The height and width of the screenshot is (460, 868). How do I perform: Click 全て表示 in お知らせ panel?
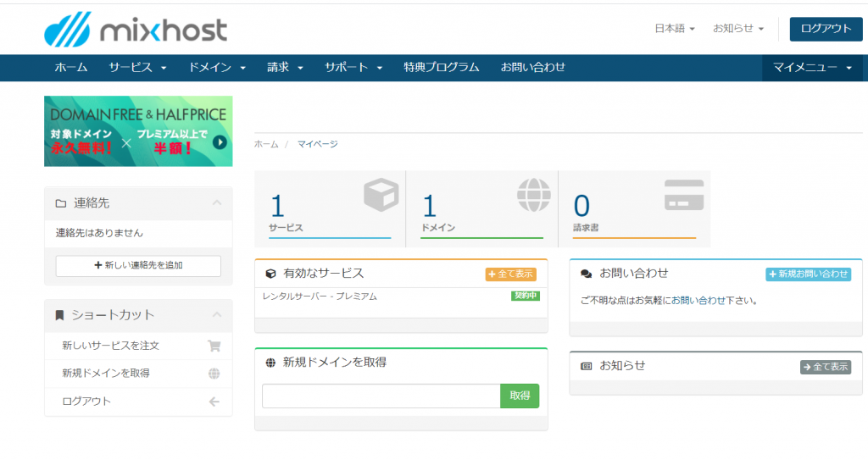pyautogui.click(x=826, y=367)
